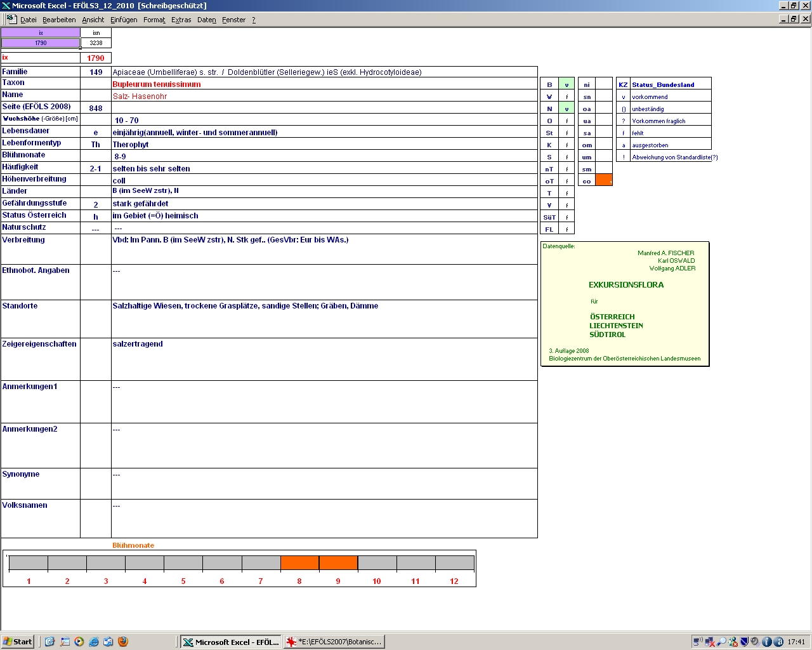The width and height of the screenshot is (812, 650).
Task: Open the Datei menu
Action: pyautogui.click(x=28, y=20)
